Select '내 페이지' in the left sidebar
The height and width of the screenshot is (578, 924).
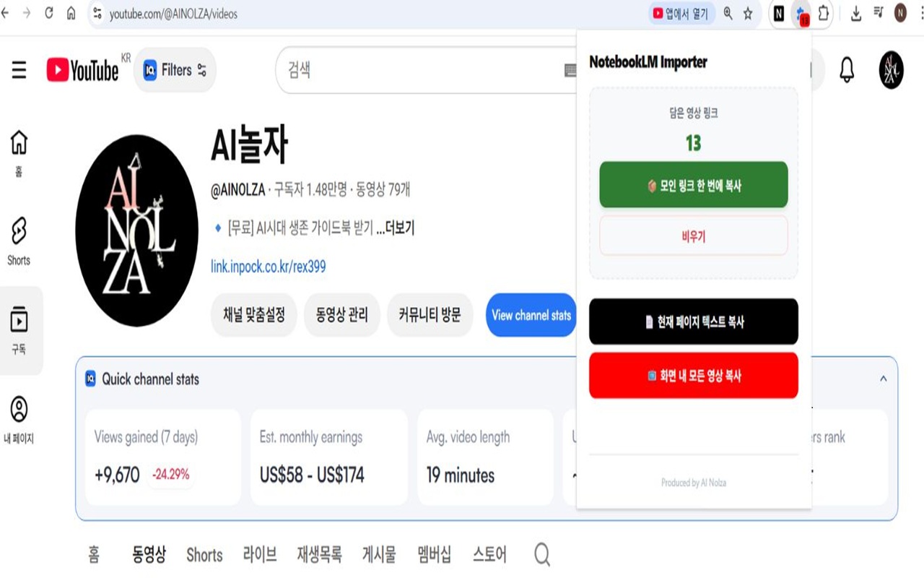tap(19, 419)
